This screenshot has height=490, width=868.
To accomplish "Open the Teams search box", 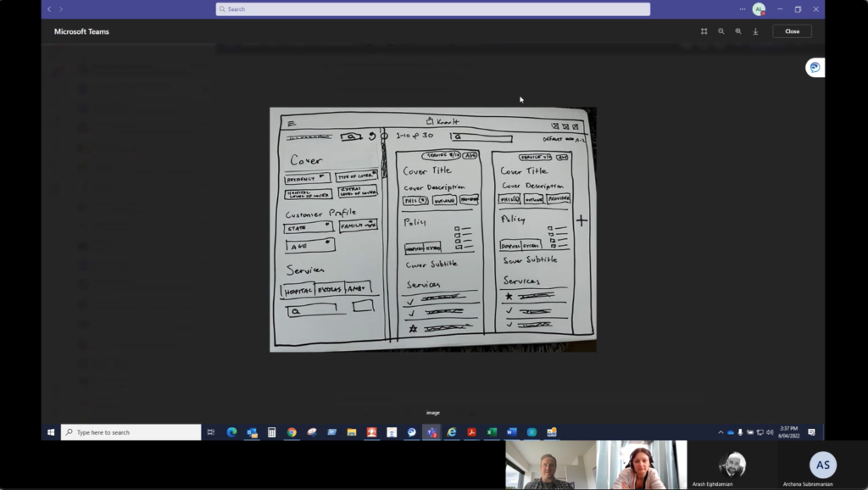I will tap(432, 9).
